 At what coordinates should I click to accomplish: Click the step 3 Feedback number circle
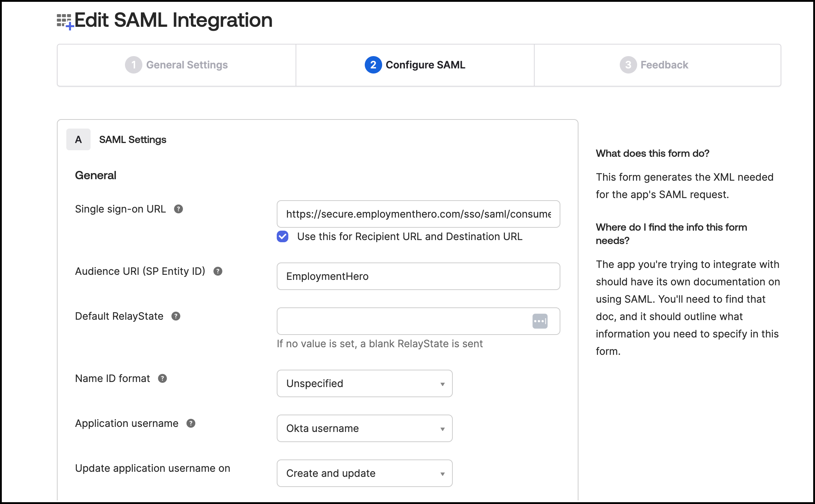tap(628, 65)
